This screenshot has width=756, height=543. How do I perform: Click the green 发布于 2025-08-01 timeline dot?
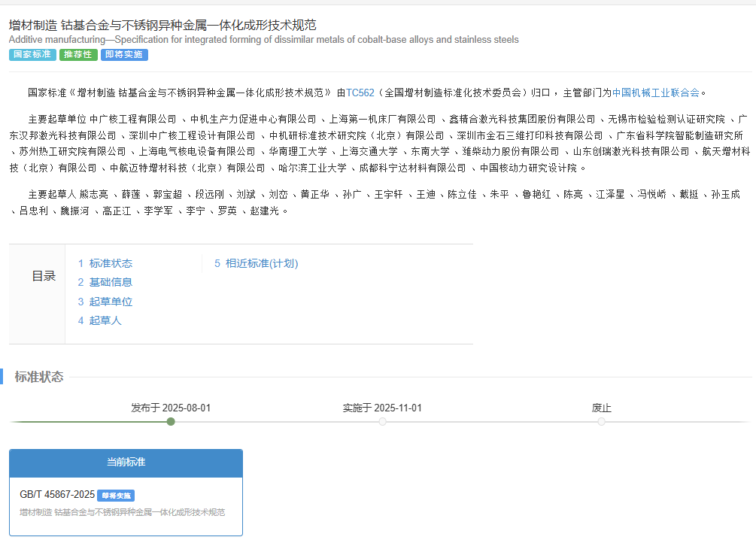[x=171, y=422]
